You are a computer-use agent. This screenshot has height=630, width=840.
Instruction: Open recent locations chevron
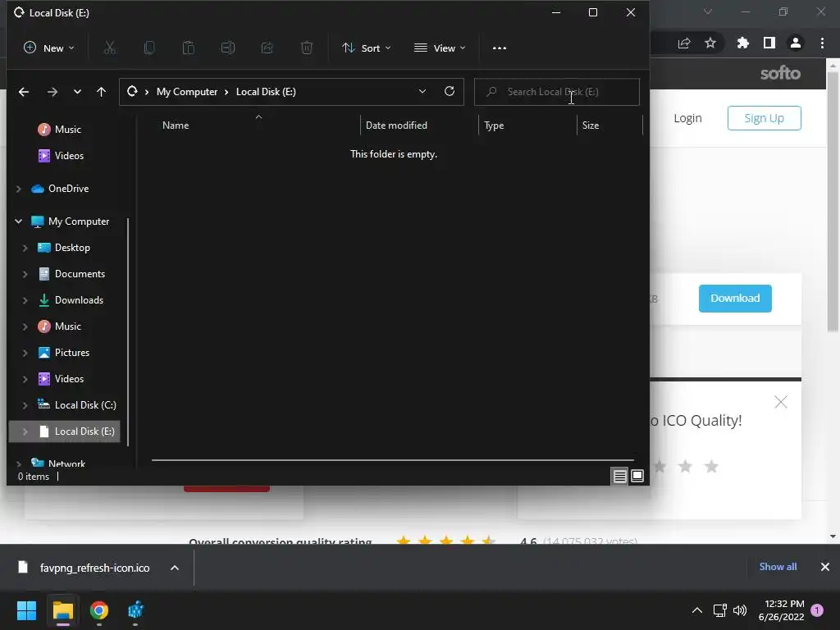click(x=77, y=92)
